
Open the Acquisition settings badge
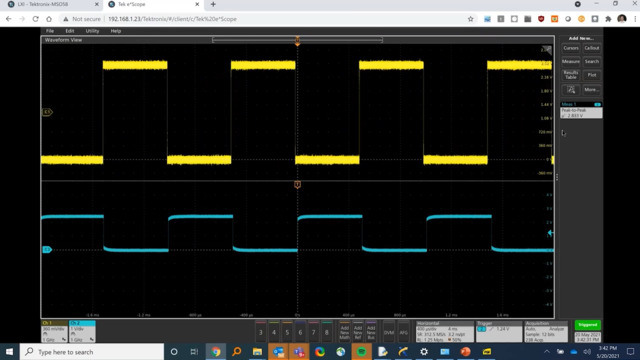[x=546, y=331]
